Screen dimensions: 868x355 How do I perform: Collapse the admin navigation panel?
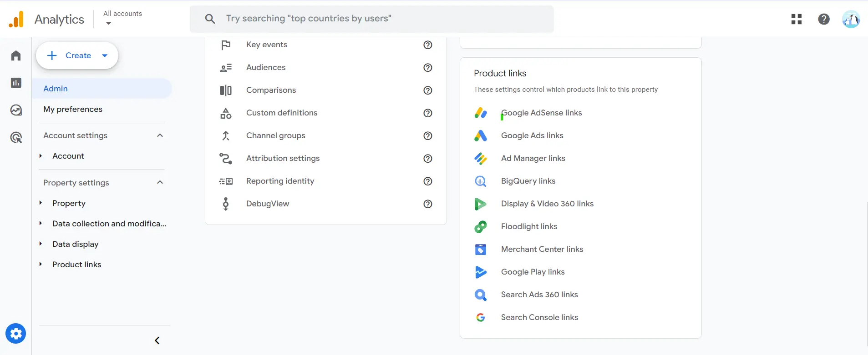157,340
